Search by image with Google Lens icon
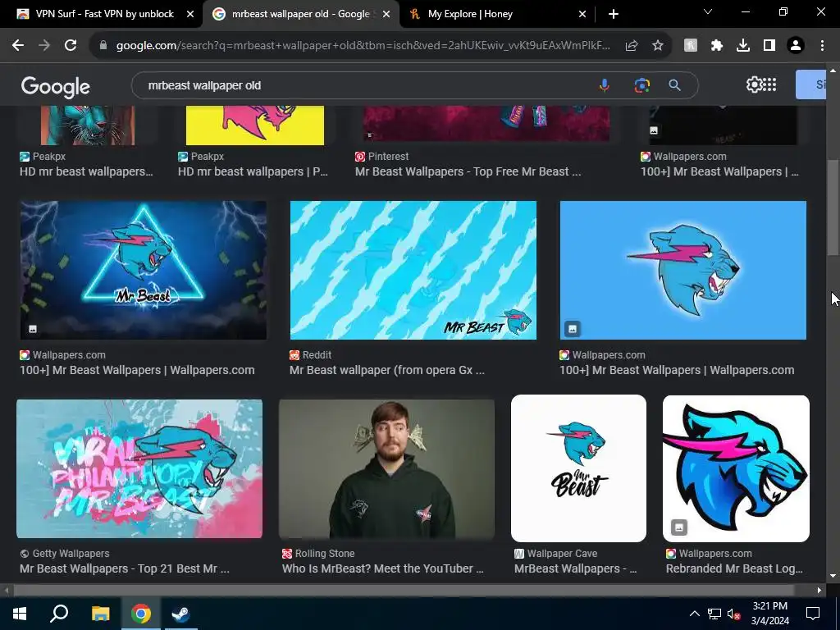The height and width of the screenshot is (630, 840). pos(641,85)
